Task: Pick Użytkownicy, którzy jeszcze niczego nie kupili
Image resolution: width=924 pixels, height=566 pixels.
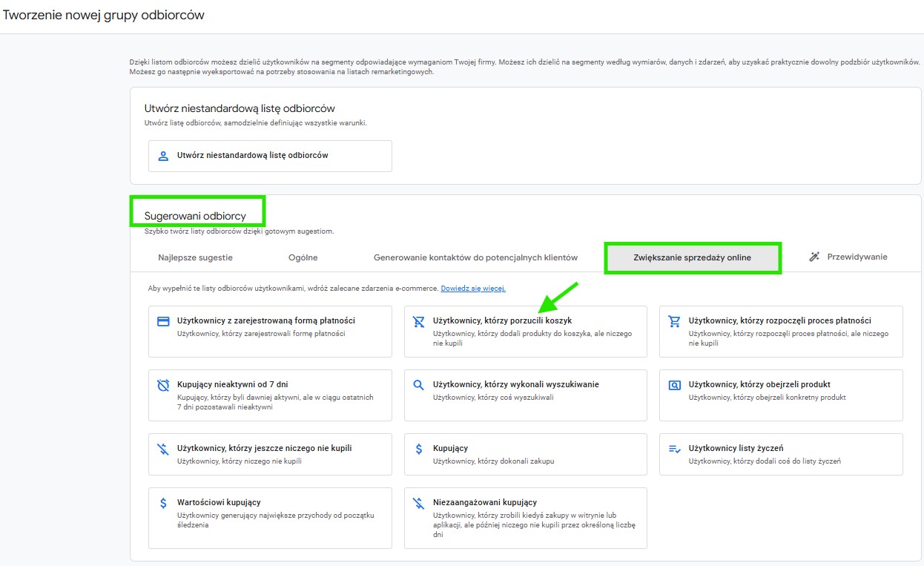Action: tap(270, 454)
